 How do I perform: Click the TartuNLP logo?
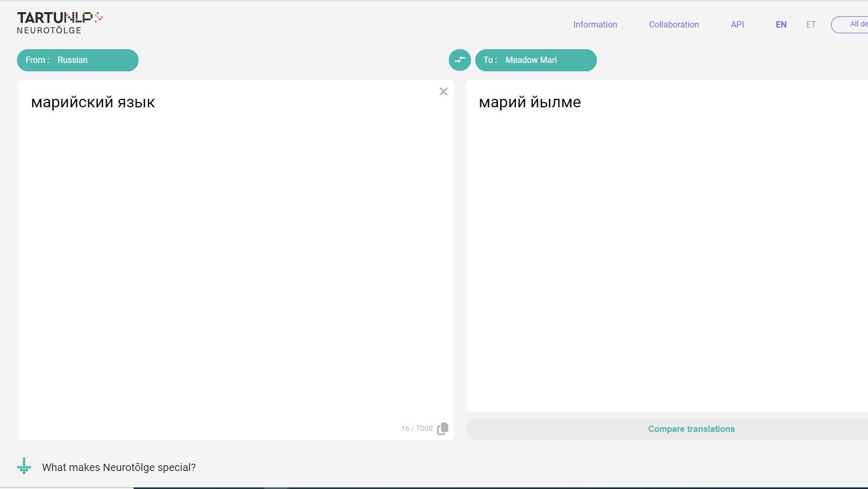pyautogui.click(x=60, y=18)
